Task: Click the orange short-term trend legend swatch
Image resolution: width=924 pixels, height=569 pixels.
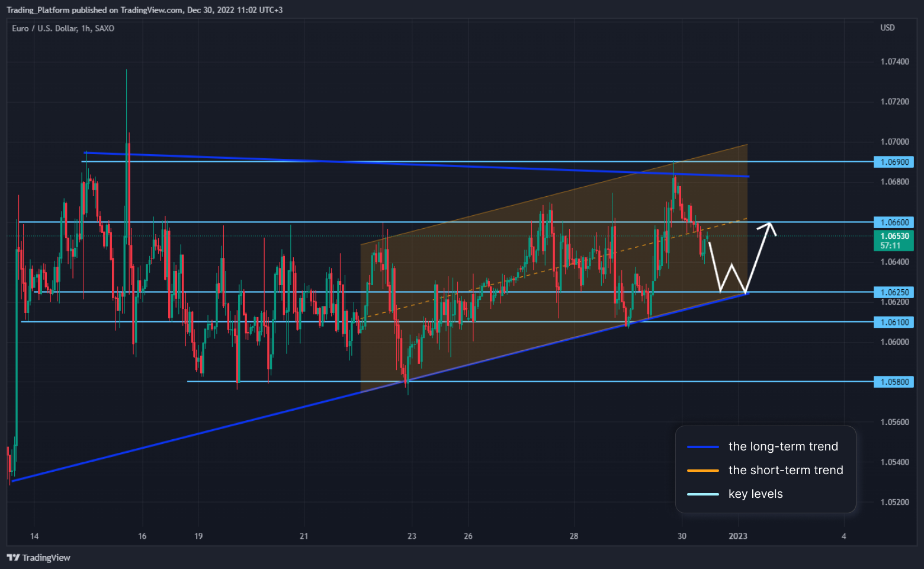Action: point(703,471)
